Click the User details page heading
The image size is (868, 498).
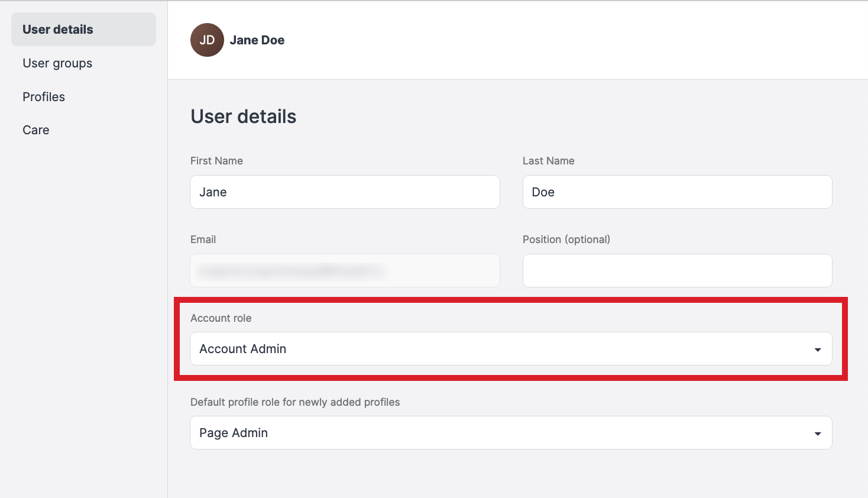coord(243,117)
